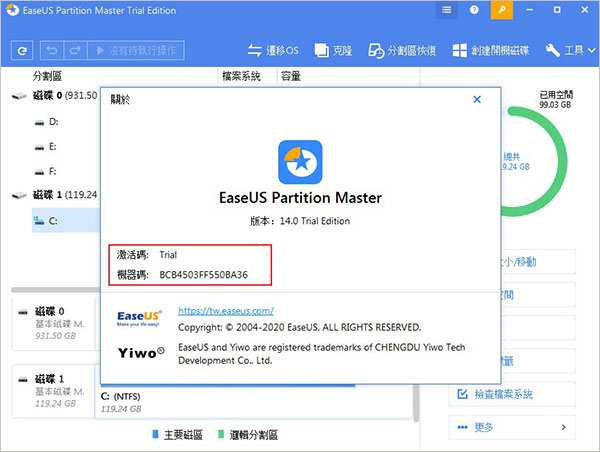The width and height of the screenshot is (600, 452).
Task: Minimize the Partition Master window
Action: (529, 10)
